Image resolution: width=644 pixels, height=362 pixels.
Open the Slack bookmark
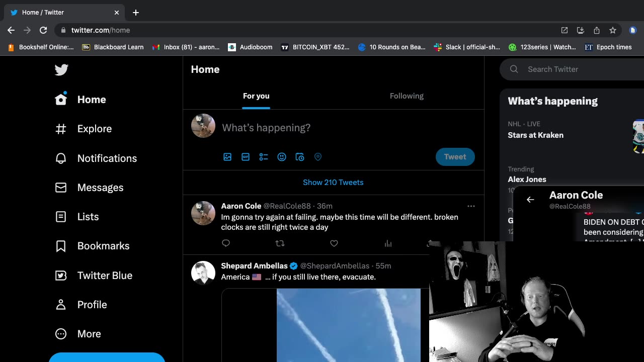pos(467,47)
